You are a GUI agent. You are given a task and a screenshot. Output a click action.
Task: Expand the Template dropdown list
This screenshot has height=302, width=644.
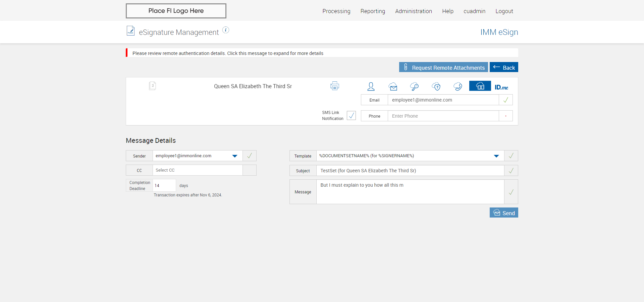496,156
